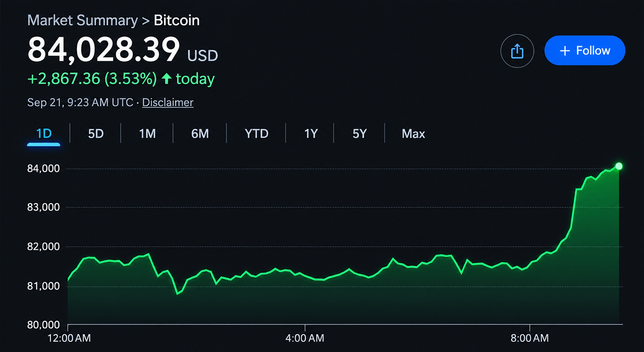The height and width of the screenshot is (352, 644).
Task: Click the plus icon in Follow button
Action: tap(565, 51)
